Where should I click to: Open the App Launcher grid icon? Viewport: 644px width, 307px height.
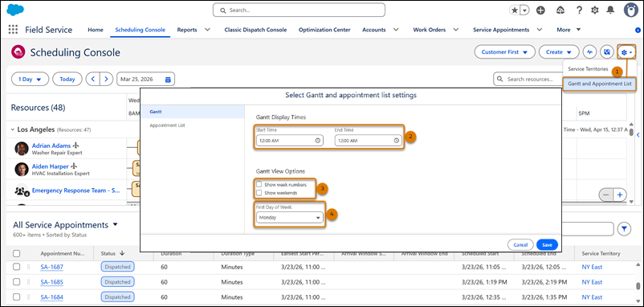coord(13,30)
